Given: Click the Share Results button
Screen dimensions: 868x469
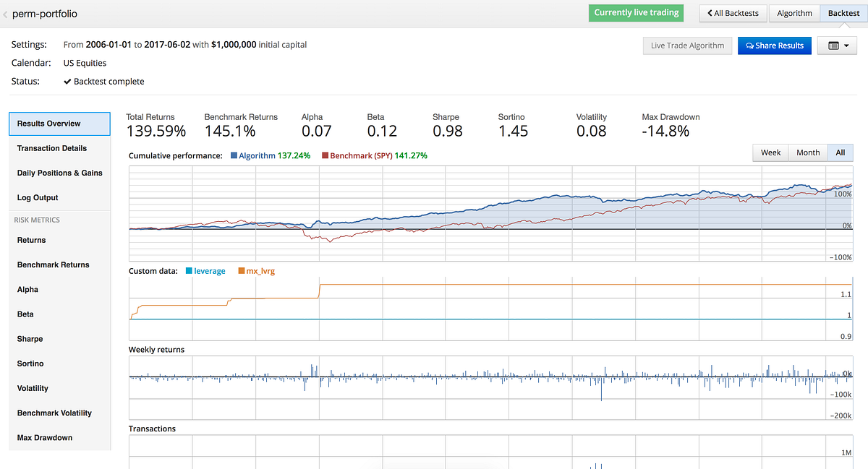Looking at the screenshot, I should click(x=775, y=46).
